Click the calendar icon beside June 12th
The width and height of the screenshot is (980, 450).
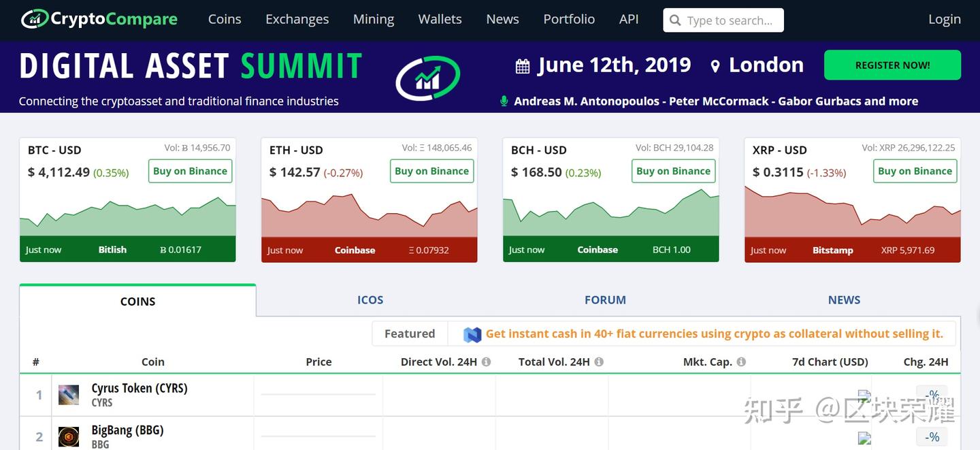coord(523,66)
